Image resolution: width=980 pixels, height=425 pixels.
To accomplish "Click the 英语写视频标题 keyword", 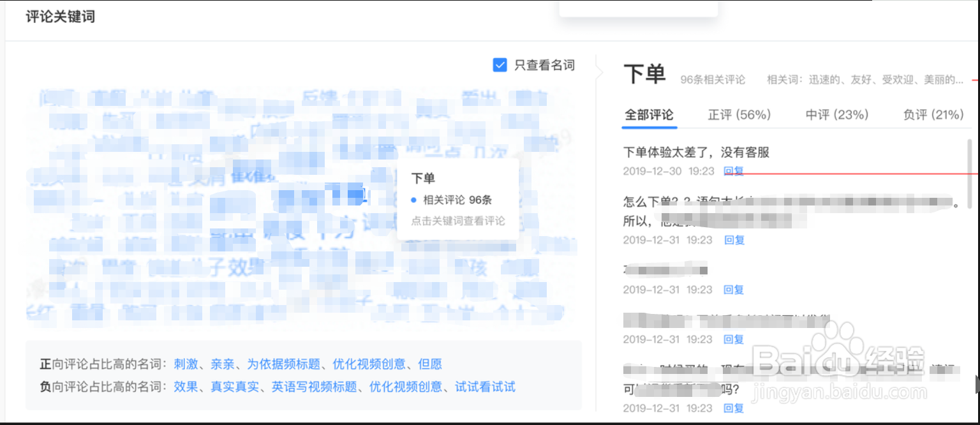I will [x=315, y=387].
